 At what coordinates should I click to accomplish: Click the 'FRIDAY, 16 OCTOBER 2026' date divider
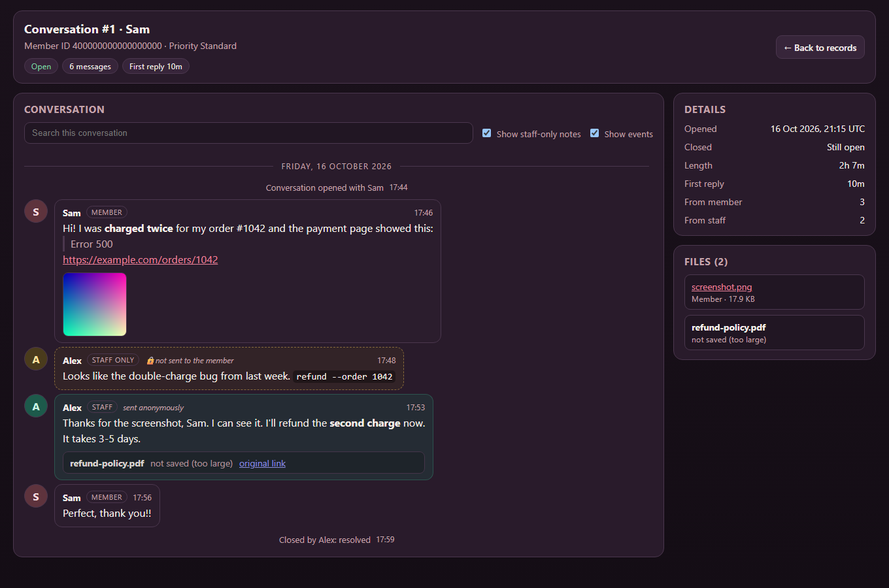tap(337, 167)
